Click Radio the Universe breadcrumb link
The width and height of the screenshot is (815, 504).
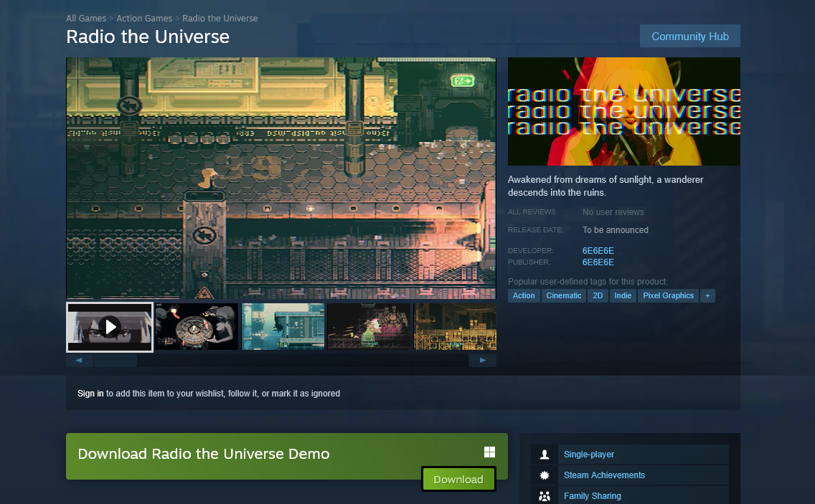pyautogui.click(x=220, y=18)
